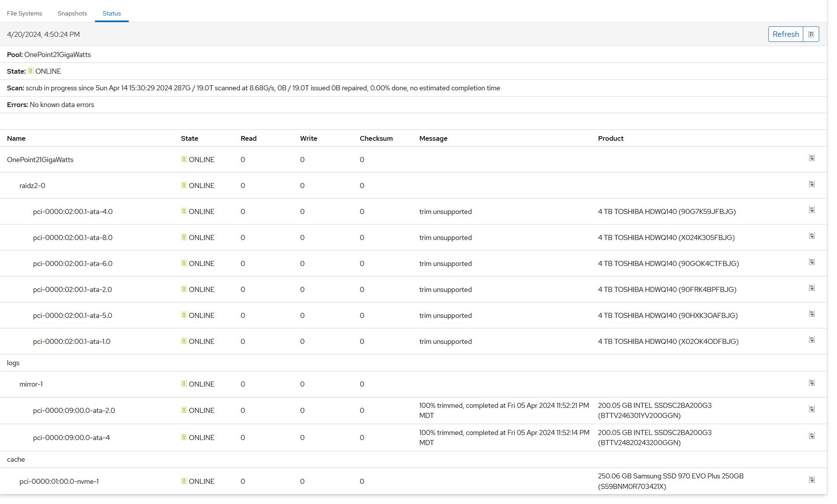This screenshot has height=504, width=837.
Task: Click the Checksum column header
Action: [376, 138]
